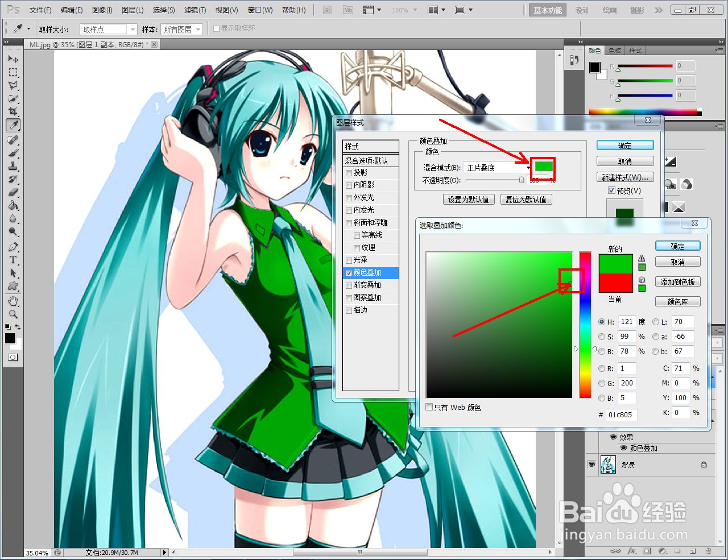Toggle the 预览(V) preview checkbox

click(611, 190)
